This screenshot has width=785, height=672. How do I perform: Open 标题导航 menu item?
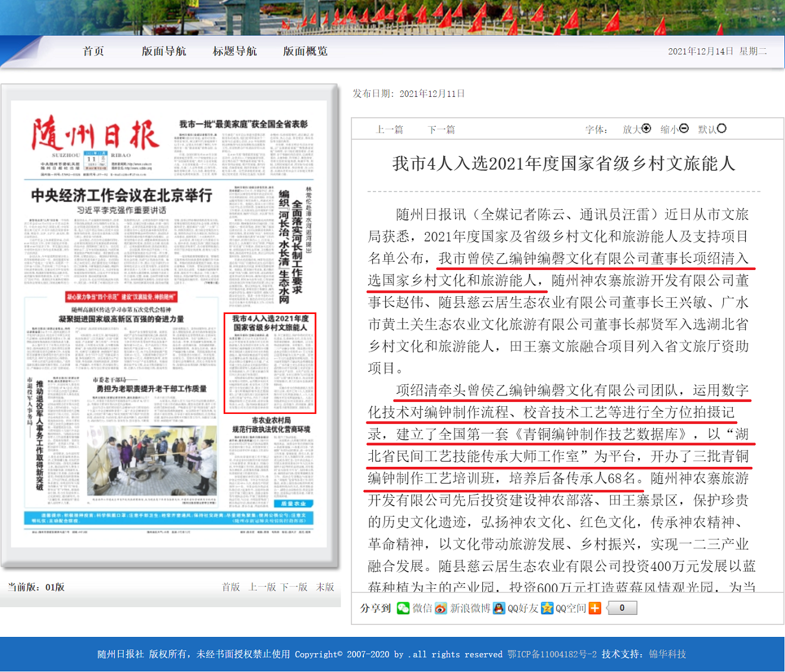click(x=235, y=51)
